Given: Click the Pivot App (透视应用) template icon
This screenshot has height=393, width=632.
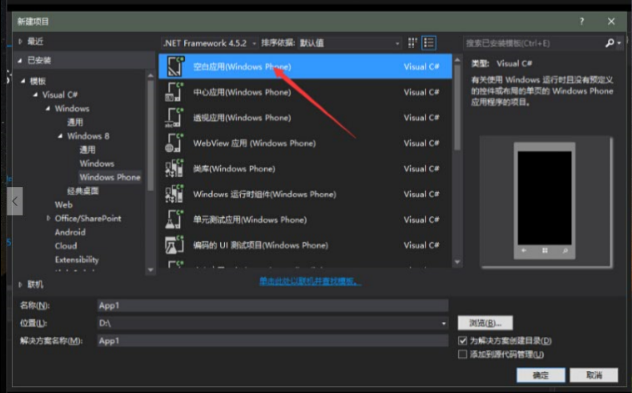Looking at the screenshot, I should (175, 118).
